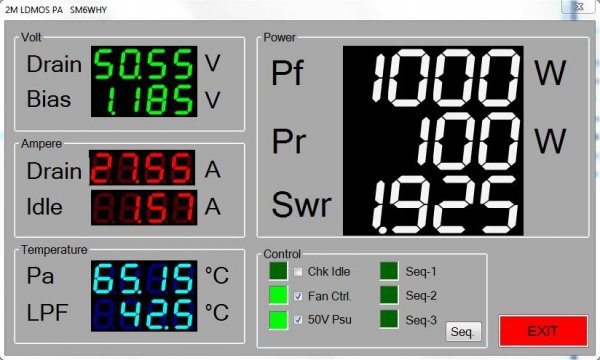Click the LPF temperature 42.5 readout
The height and width of the screenshot is (360, 600).
(144, 314)
